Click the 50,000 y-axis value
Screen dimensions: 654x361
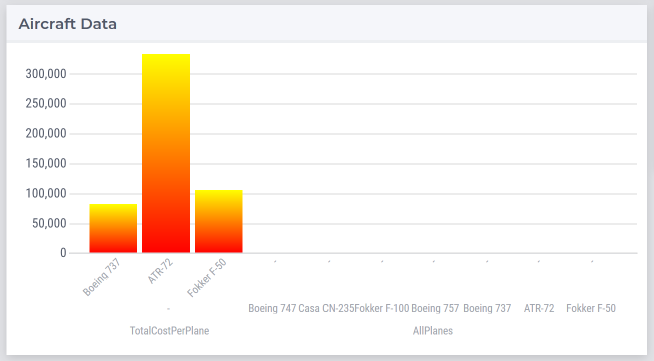pyautogui.click(x=49, y=223)
